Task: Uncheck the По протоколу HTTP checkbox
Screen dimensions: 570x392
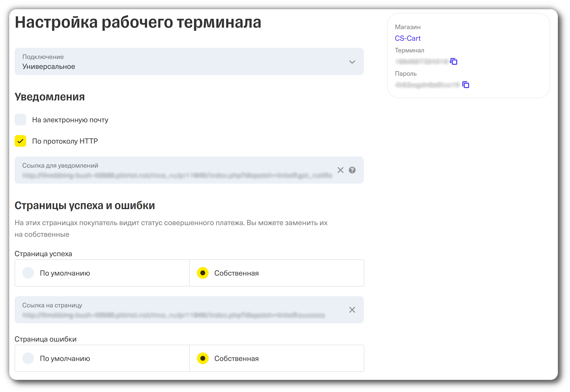Action: coord(20,141)
